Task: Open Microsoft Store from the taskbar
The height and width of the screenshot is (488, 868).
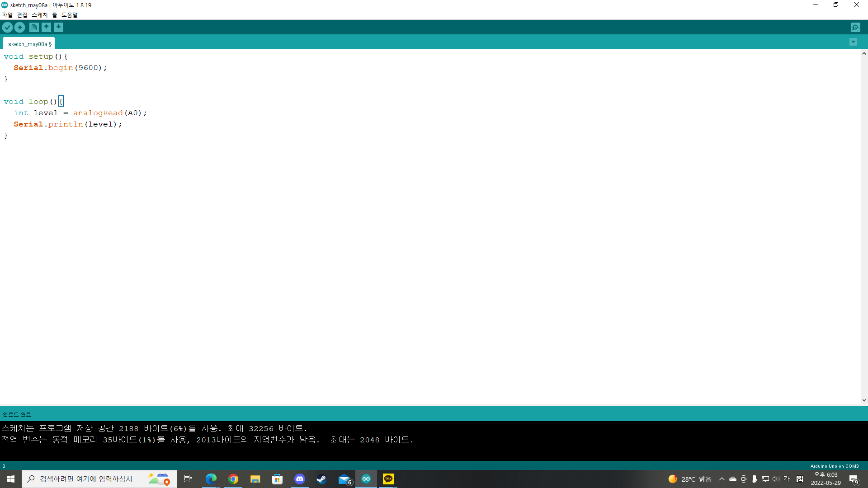Action: [278, 479]
